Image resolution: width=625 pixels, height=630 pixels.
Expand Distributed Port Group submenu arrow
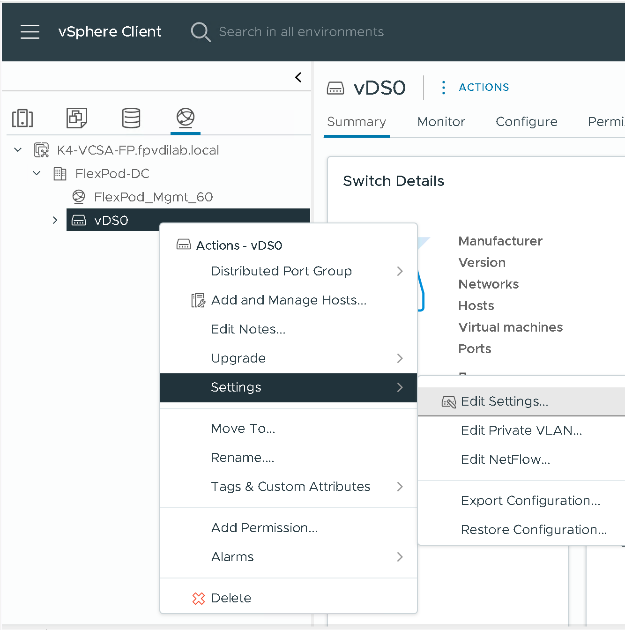point(400,271)
